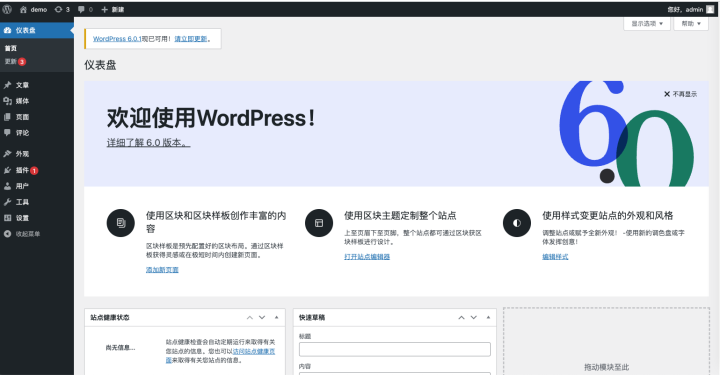Open the 外观 menu label
Viewport: 720px width, 375px height.
click(22, 154)
